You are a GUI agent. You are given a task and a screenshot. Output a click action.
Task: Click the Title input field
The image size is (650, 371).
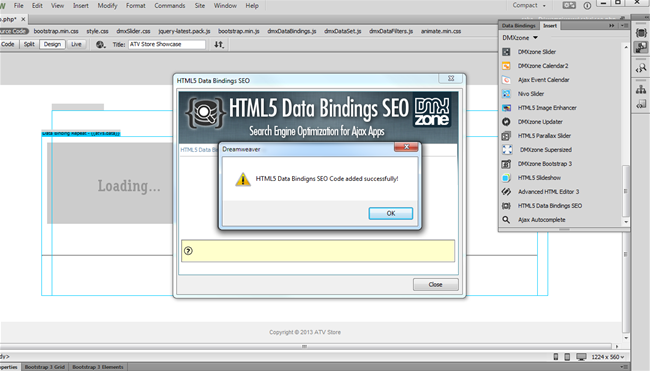coord(167,44)
